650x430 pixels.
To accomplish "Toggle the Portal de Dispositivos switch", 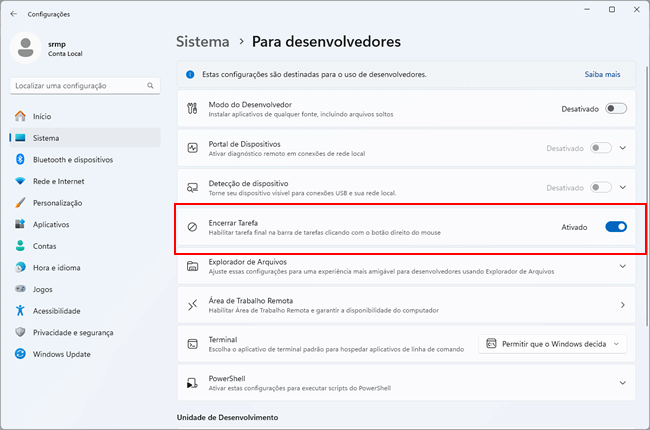I will [601, 148].
